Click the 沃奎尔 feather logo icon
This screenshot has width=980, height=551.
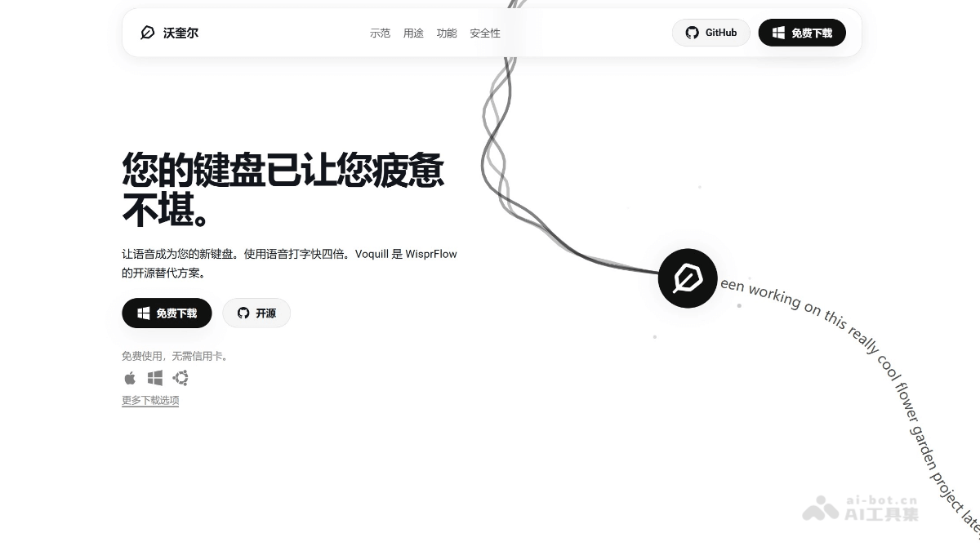[146, 33]
